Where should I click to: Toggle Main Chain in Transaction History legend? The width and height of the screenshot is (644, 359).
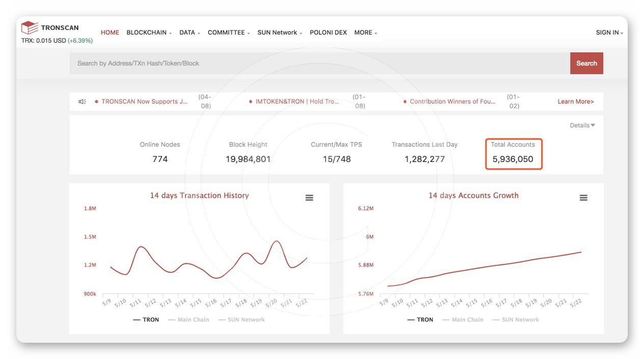click(189, 320)
